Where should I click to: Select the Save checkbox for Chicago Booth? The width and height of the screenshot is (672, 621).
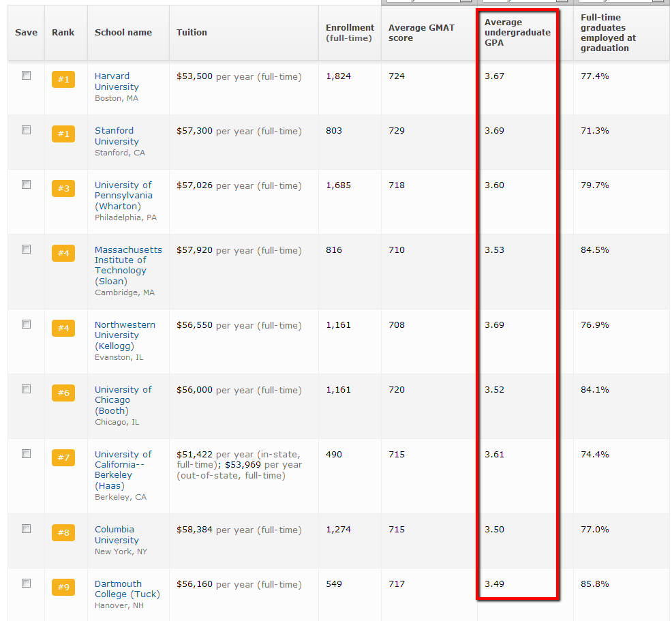(26, 389)
